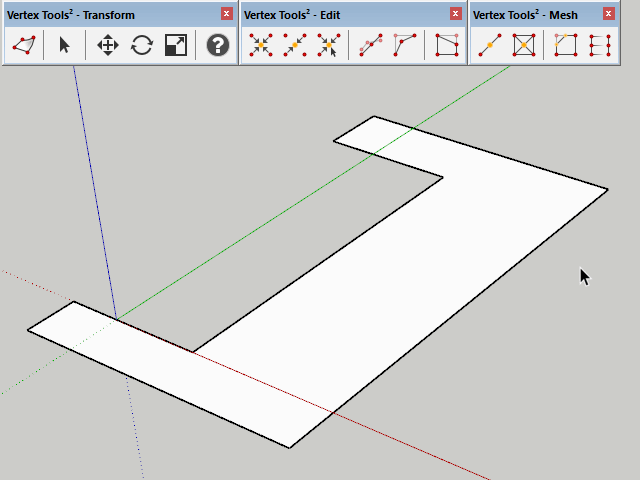This screenshot has height=480, width=640.
Task: Open the Vertex Tools help icon
Action: tap(218, 45)
